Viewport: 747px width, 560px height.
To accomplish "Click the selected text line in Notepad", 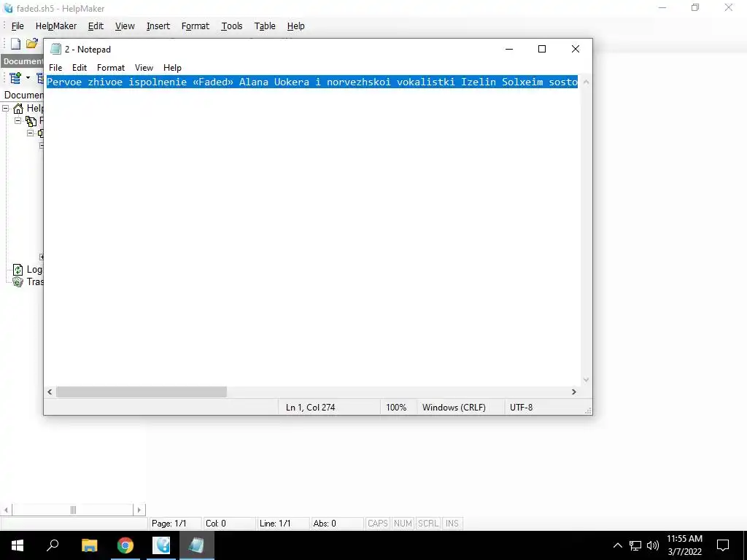I will [x=312, y=82].
